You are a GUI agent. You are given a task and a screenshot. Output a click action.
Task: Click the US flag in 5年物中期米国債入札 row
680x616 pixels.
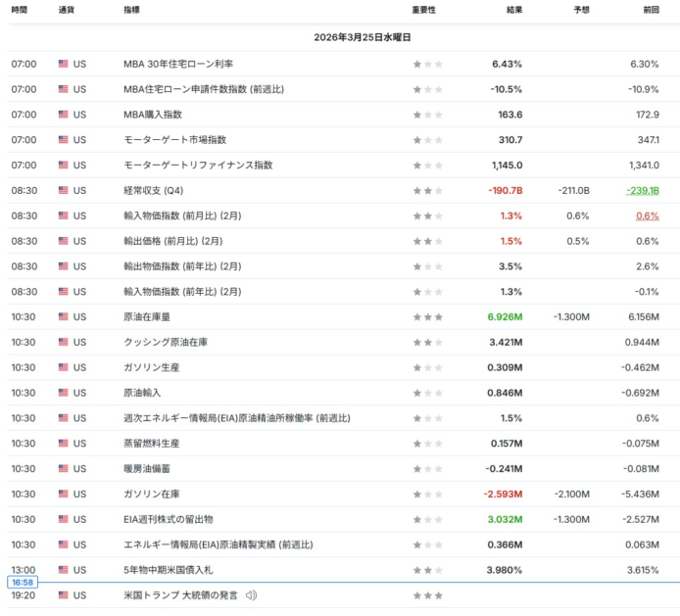(64, 570)
